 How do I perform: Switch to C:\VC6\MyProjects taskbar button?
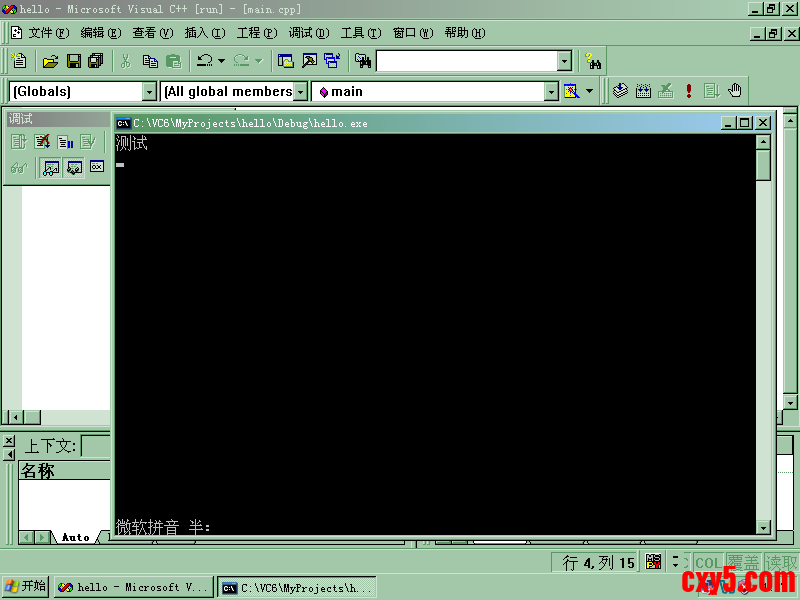click(297, 588)
